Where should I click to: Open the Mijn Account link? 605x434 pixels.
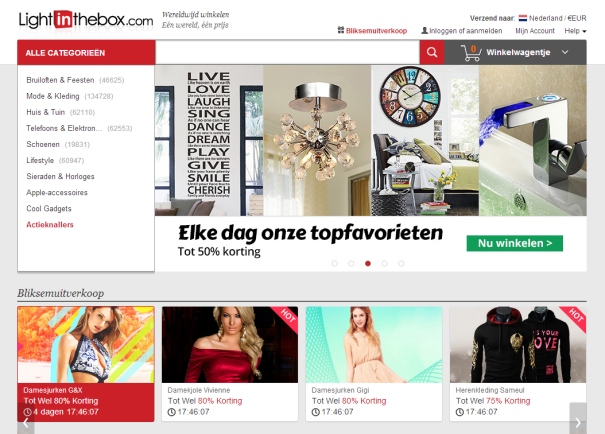point(535,31)
